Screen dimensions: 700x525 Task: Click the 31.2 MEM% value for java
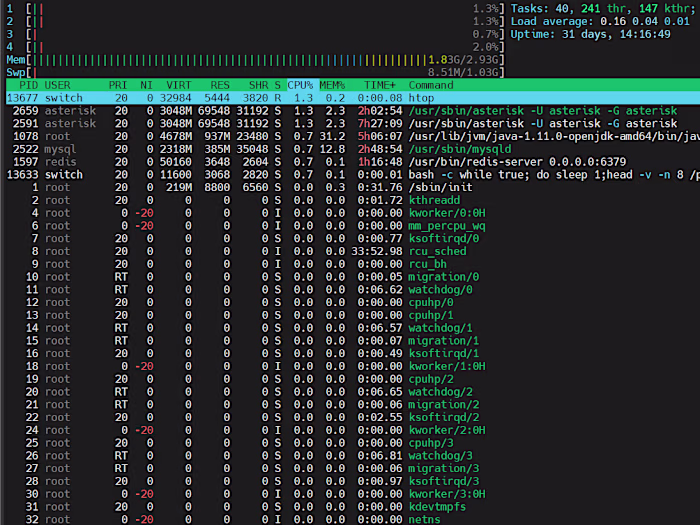pyautogui.click(x=332, y=136)
